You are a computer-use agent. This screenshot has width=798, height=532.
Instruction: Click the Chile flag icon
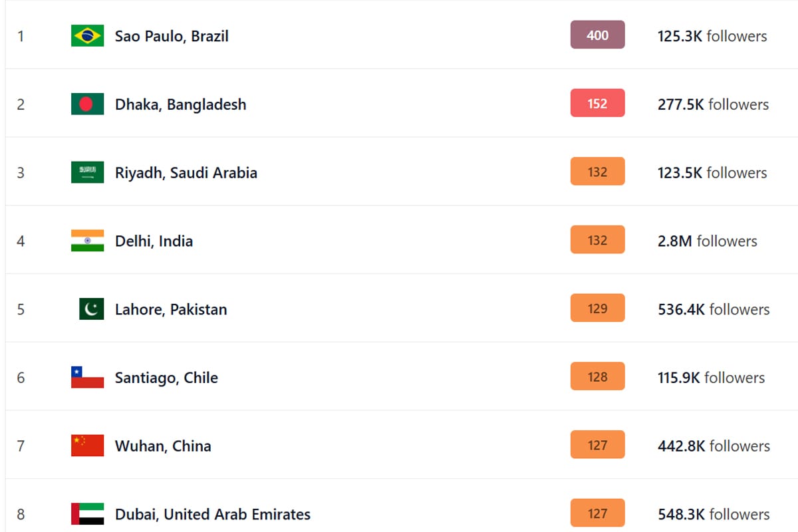click(x=87, y=377)
